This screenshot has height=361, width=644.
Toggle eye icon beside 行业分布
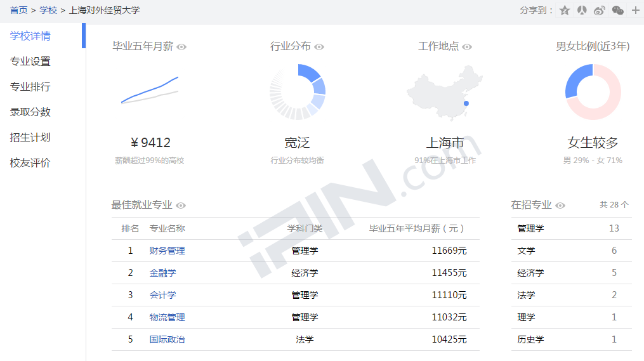click(x=319, y=47)
